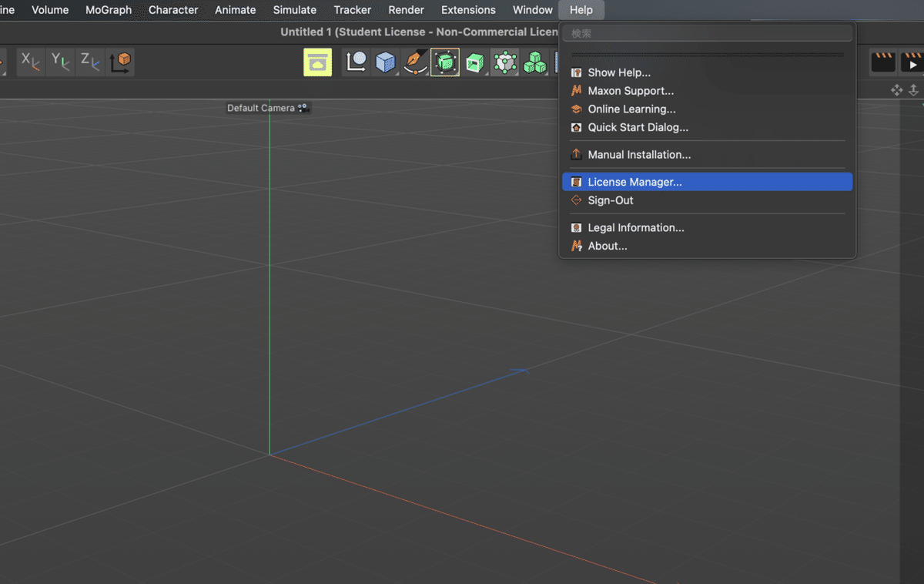Click the yellow Asset Browser icon
The width and height of the screenshot is (924, 584).
click(x=317, y=62)
